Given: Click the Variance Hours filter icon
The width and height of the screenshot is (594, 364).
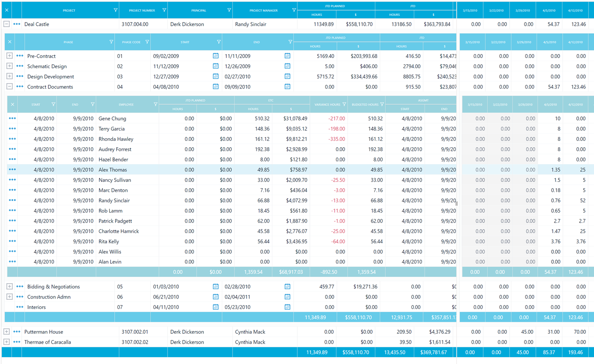Looking at the screenshot, I should [x=344, y=104].
